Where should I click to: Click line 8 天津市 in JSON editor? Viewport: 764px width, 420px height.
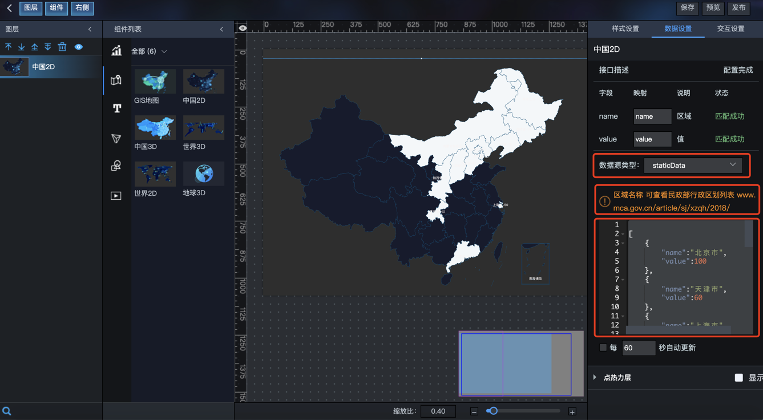pyautogui.click(x=693, y=289)
